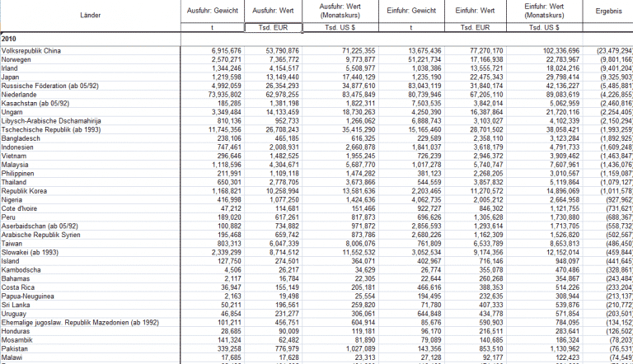Click the 2010 year group row
The image size is (633, 364).
pos(9,39)
